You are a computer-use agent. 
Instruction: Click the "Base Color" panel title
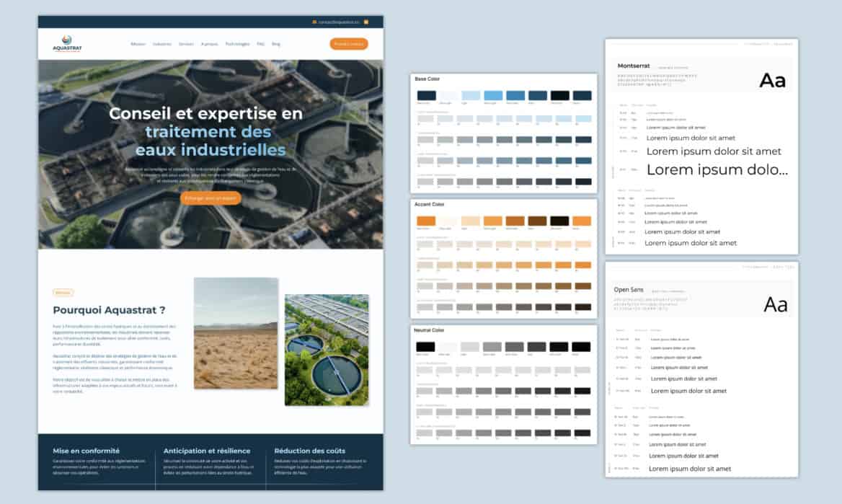coord(427,79)
